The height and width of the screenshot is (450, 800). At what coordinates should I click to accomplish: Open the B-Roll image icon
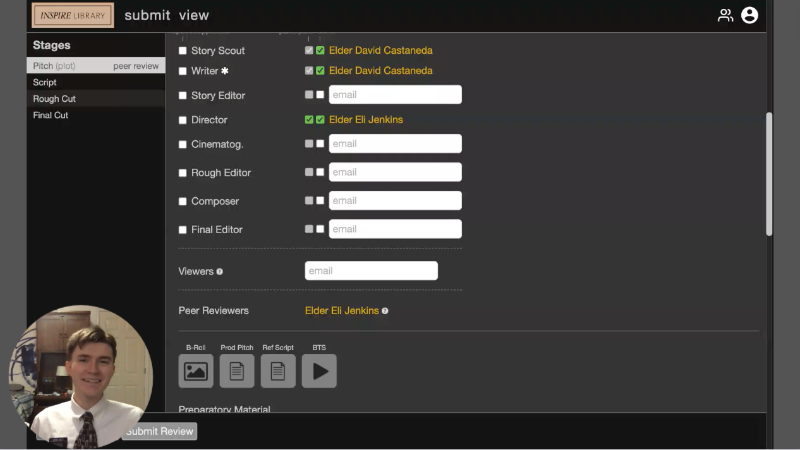click(x=196, y=371)
